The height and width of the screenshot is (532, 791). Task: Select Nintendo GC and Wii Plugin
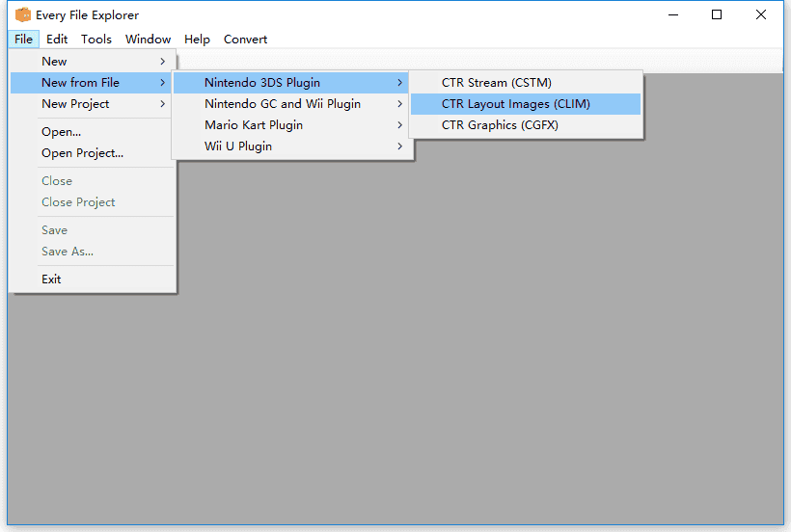tap(292, 104)
